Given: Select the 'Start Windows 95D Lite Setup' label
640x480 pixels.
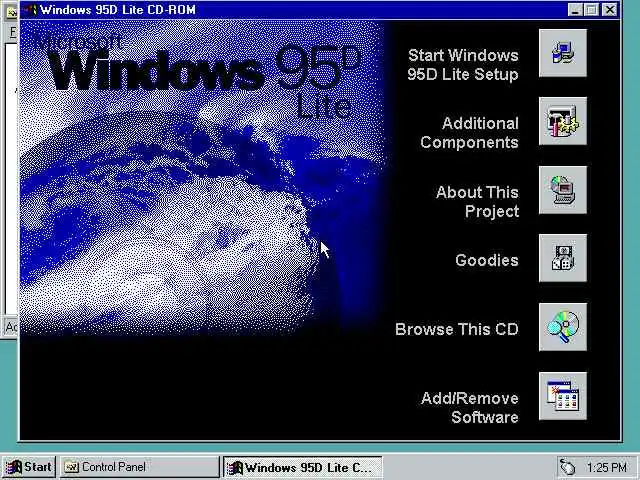Looking at the screenshot, I should point(463,64).
